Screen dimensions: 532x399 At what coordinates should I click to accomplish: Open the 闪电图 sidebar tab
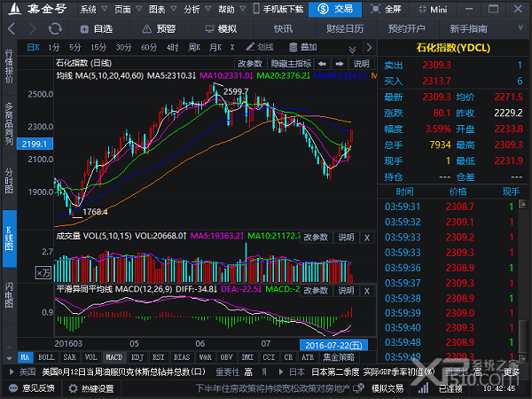9,295
